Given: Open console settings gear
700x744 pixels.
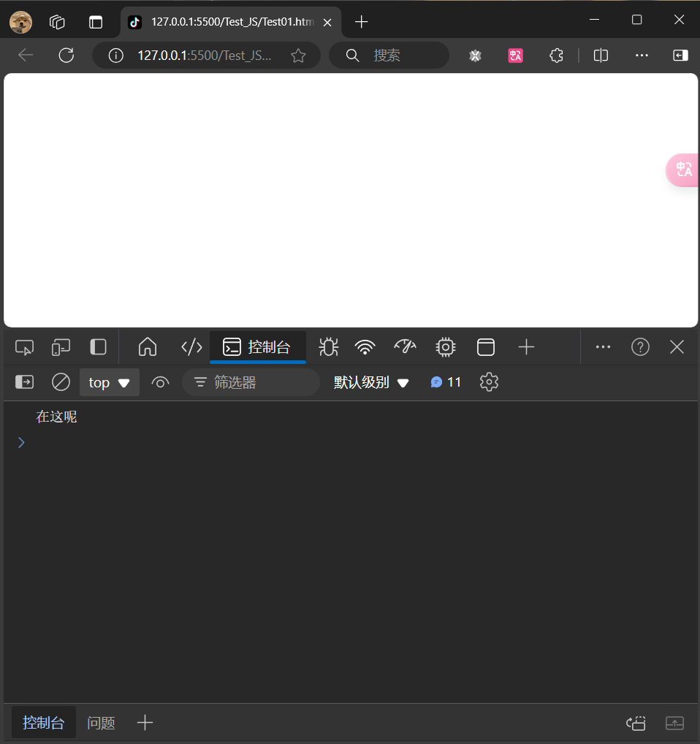Looking at the screenshot, I should [489, 382].
